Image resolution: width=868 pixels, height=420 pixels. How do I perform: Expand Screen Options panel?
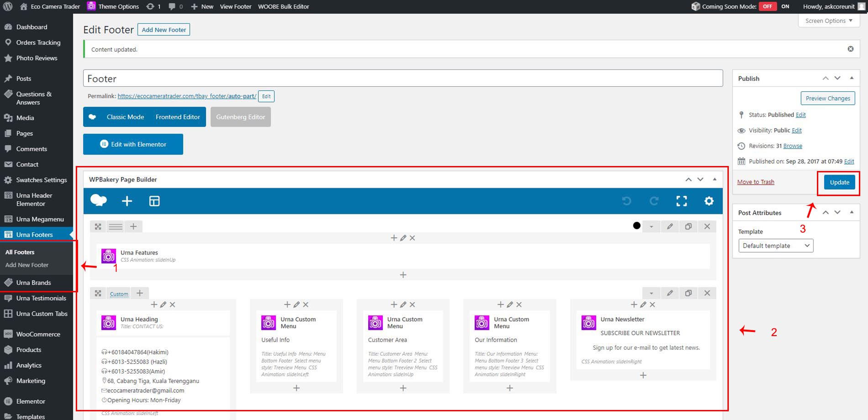(829, 21)
